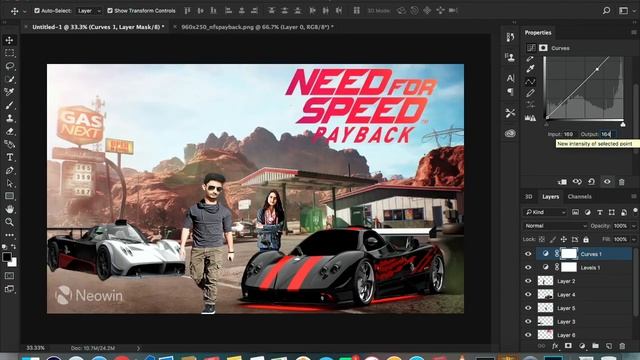Select the Pen tool
The image size is (640, 360).
(9, 170)
